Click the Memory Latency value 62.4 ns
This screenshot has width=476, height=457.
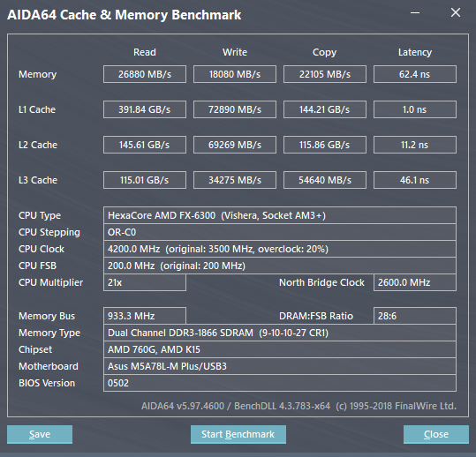(415, 74)
